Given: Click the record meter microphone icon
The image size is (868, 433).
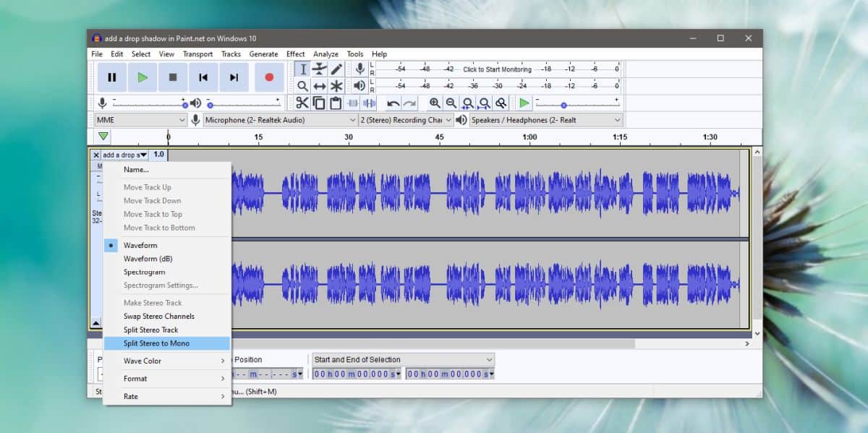Looking at the screenshot, I should pyautogui.click(x=359, y=69).
